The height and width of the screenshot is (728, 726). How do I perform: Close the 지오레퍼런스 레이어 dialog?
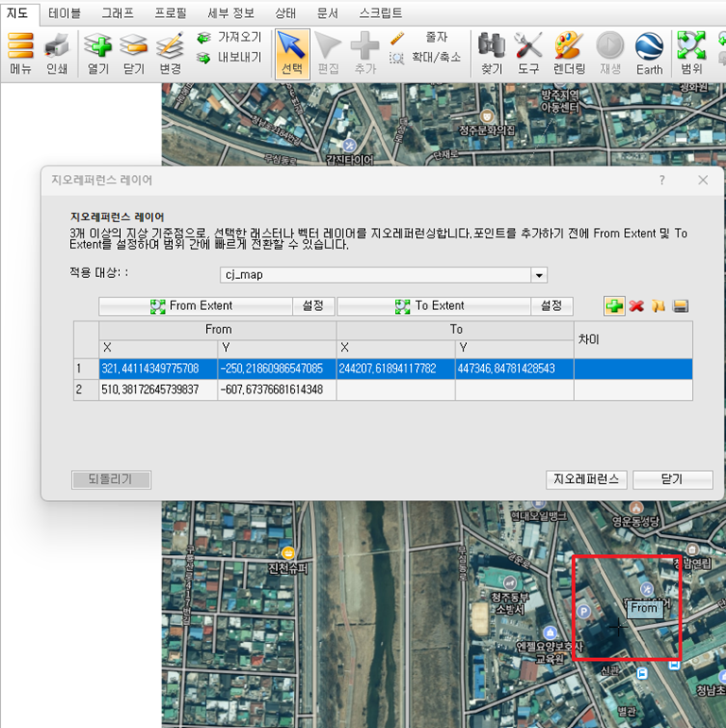(x=702, y=181)
